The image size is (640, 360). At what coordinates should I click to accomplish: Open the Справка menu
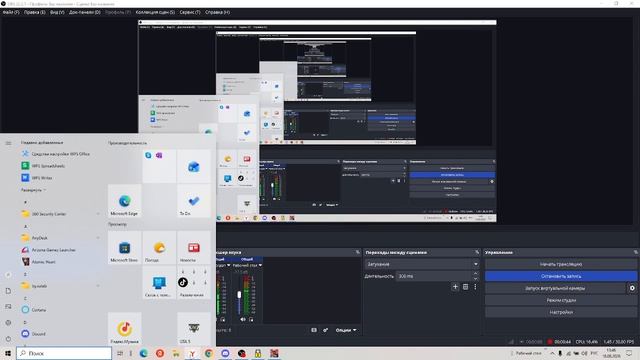217,12
